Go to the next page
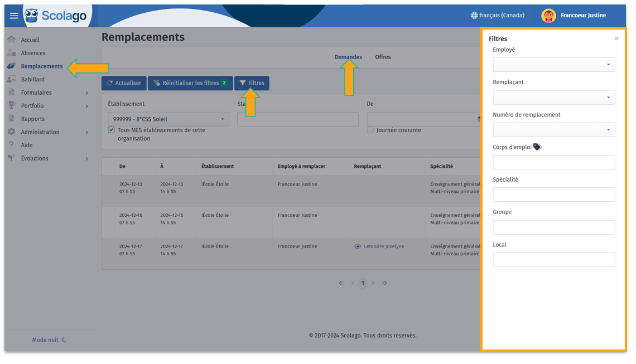Viewport: 636px width, 364px height. [x=373, y=283]
